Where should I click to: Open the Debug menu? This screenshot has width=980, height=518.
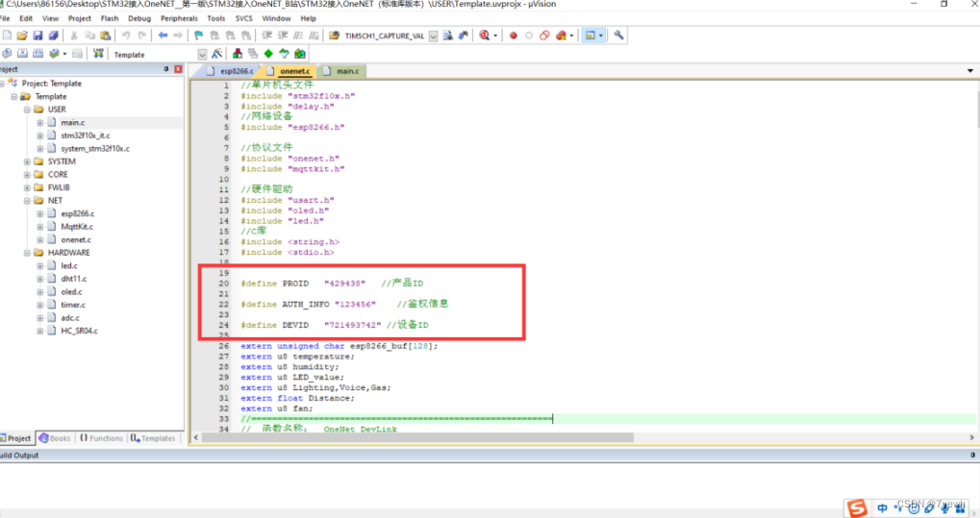(x=139, y=19)
